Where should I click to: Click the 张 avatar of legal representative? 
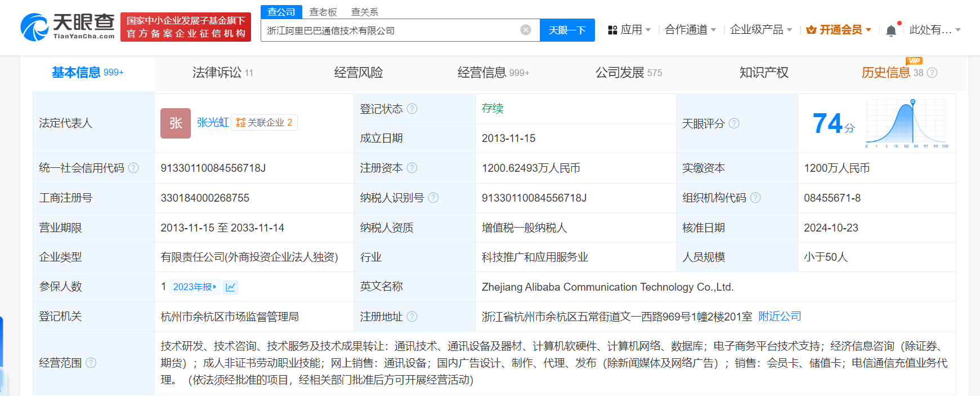click(x=176, y=123)
